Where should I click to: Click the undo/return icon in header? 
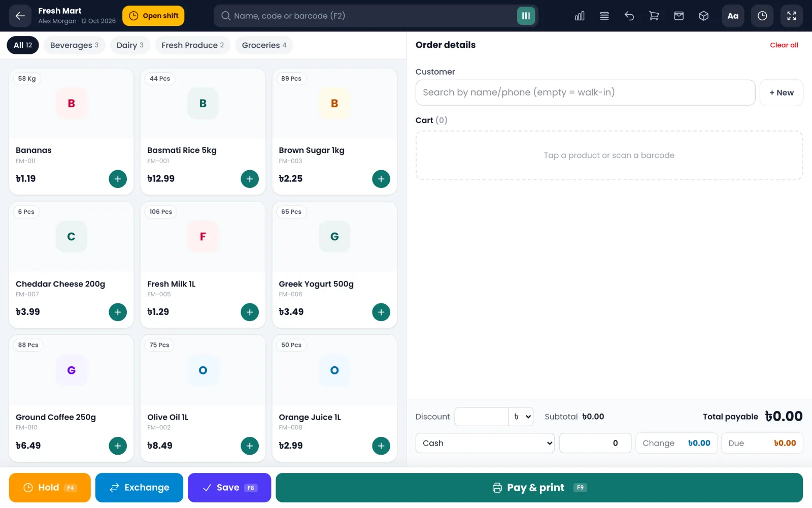tap(629, 16)
